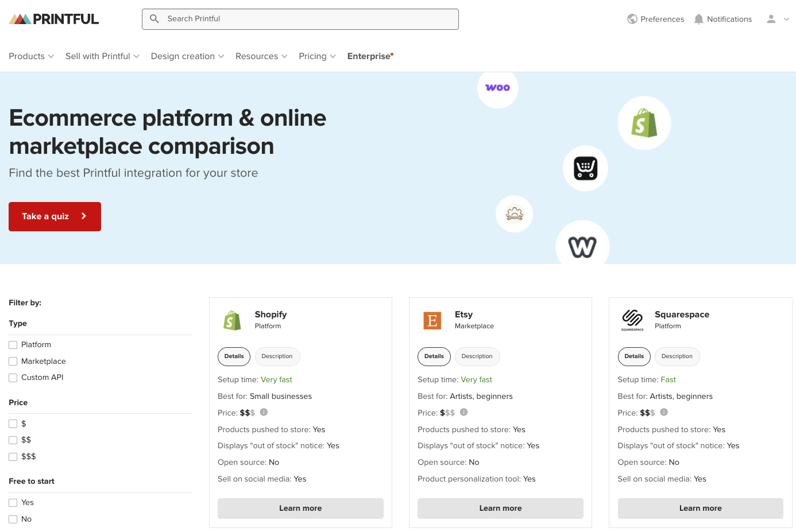
Task: Check the Marketplace type filter
Action: pos(13,362)
